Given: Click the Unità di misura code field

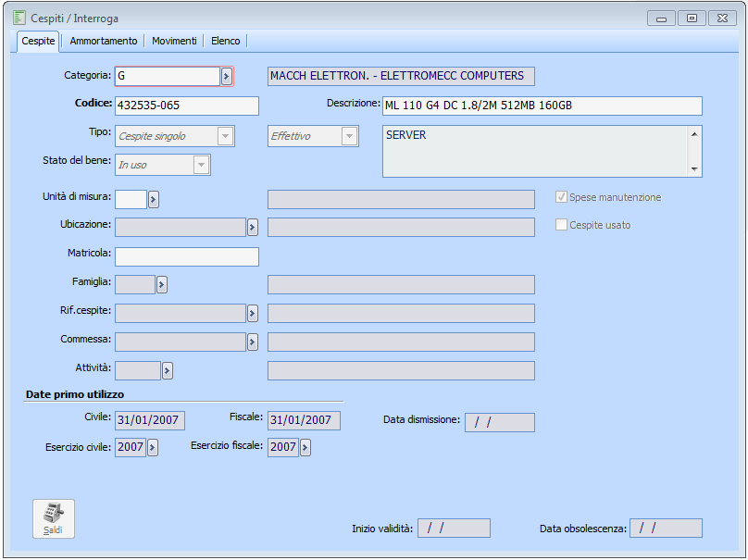Looking at the screenshot, I should tap(131, 199).
